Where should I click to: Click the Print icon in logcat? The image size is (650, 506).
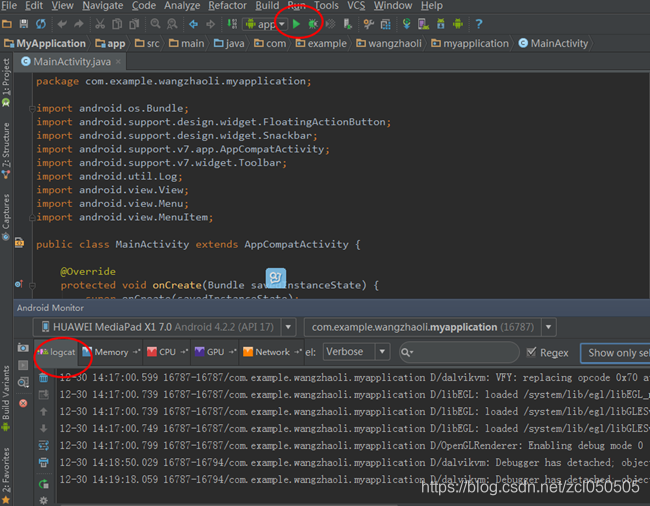pyautogui.click(x=43, y=462)
